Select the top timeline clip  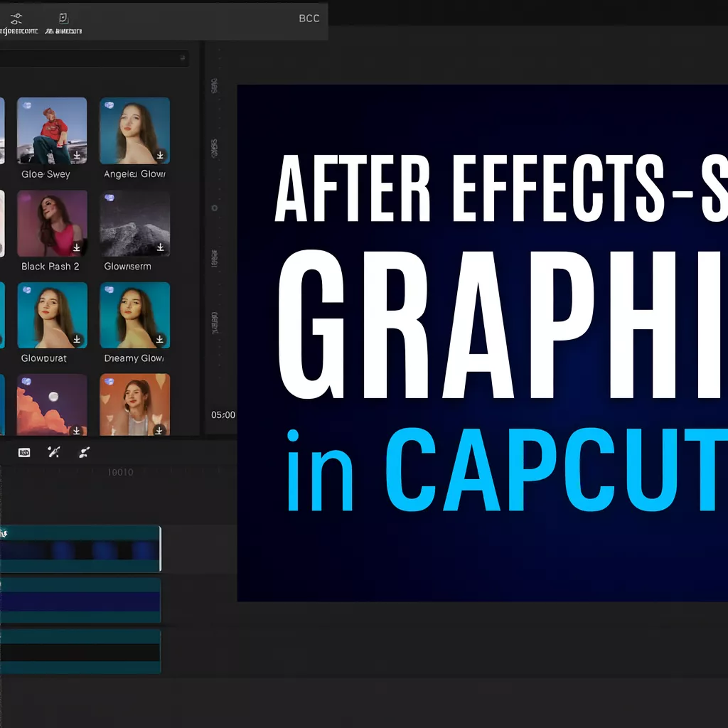(80, 549)
